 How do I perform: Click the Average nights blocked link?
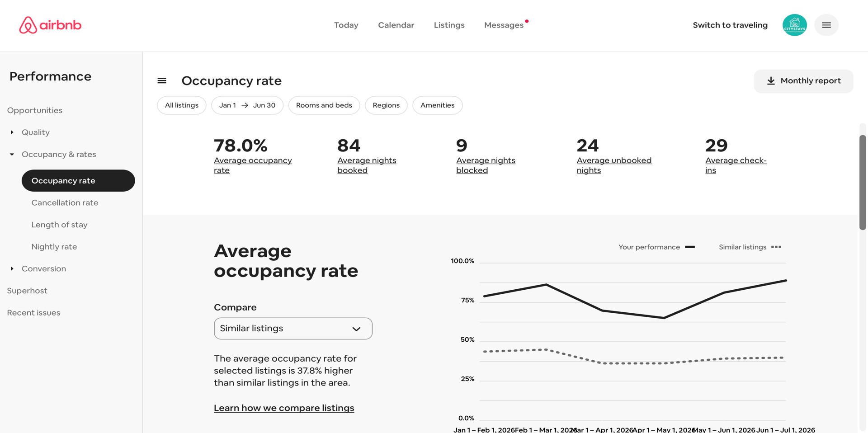[486, 165]
